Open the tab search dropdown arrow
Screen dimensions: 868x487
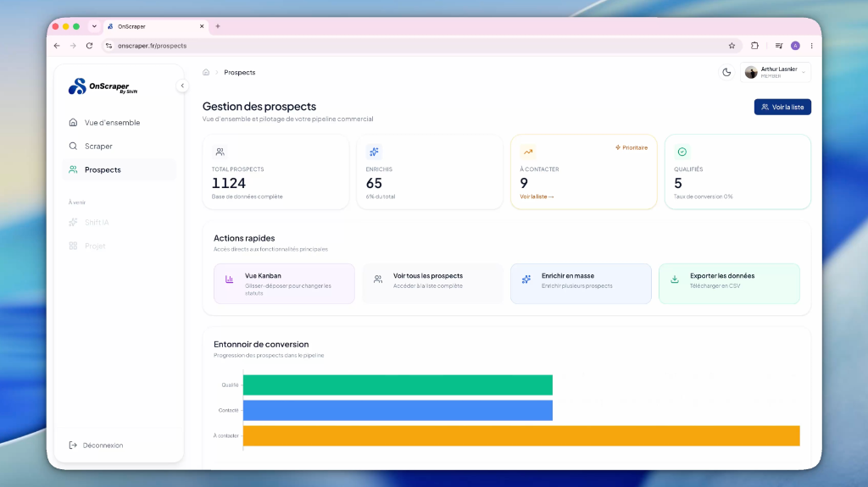click(x=94, y=26)
